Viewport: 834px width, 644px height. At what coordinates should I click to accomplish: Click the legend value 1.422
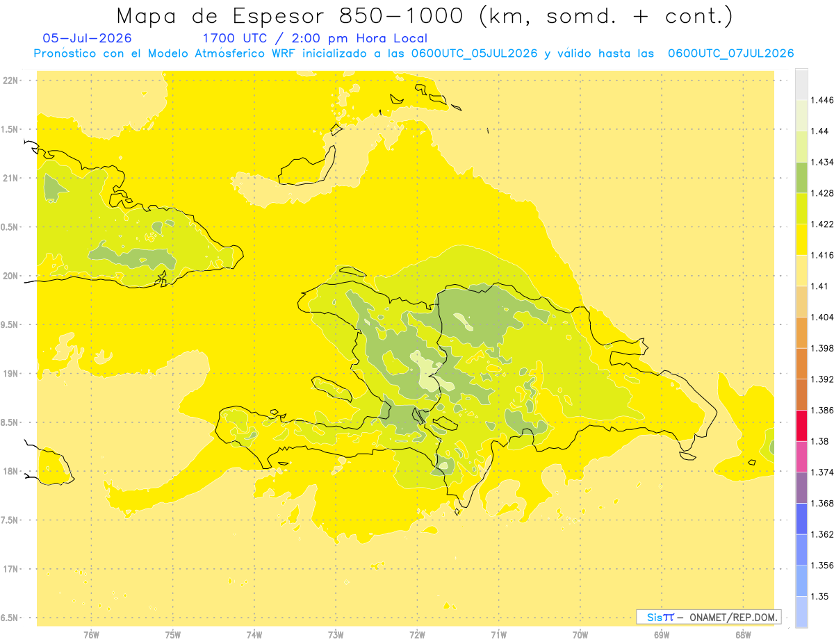tap(822, 224)
